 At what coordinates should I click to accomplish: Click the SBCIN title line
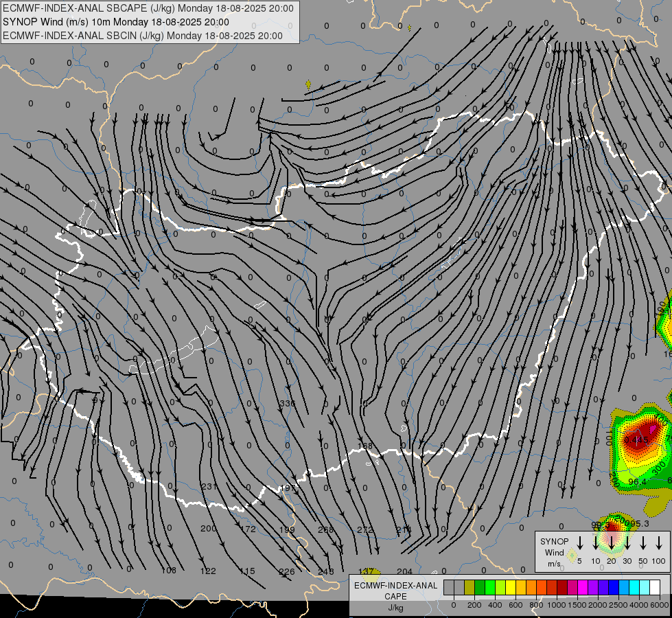(143, 36)
